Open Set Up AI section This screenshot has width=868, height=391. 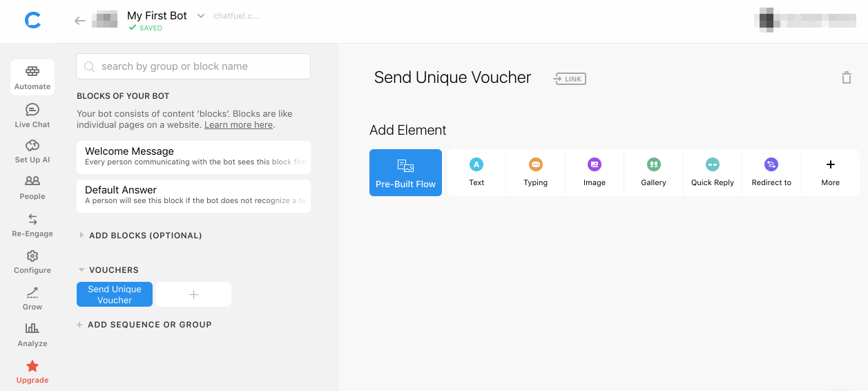[32, 151]
